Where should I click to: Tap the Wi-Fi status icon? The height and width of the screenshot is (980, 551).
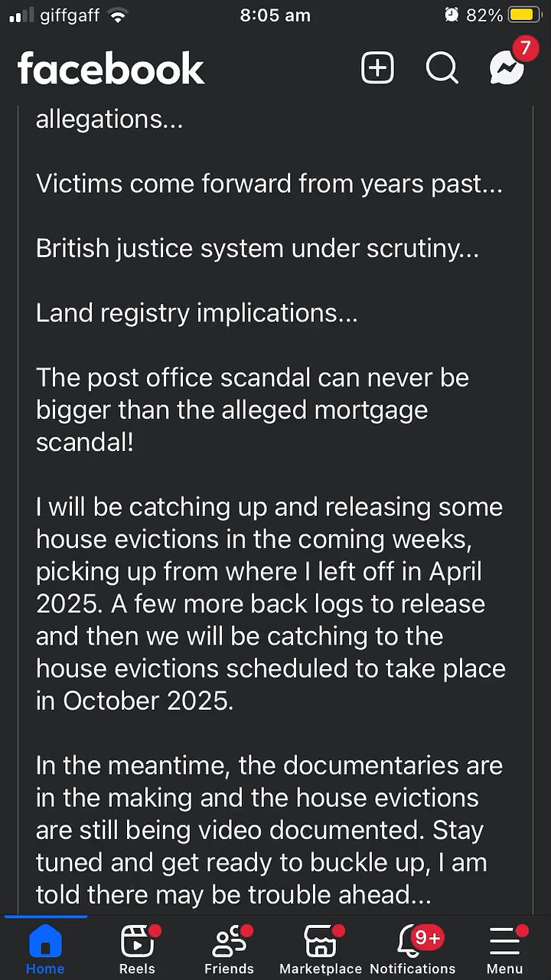[x=118, y=15]
